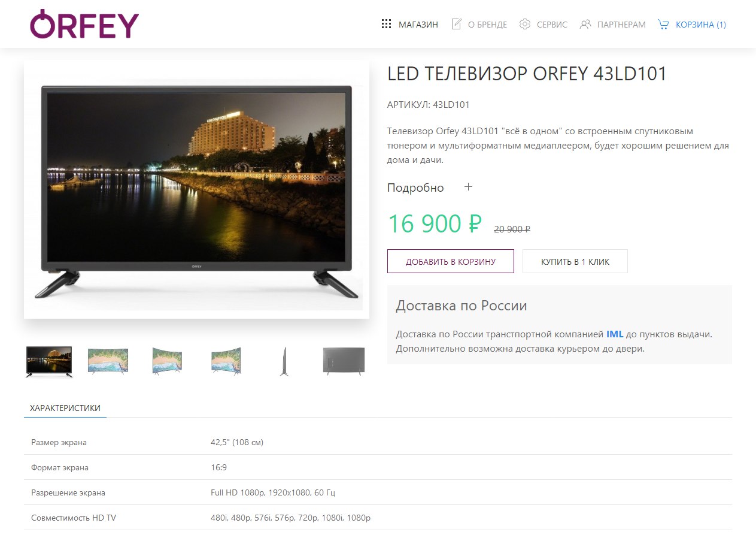Click the main TV product image
Image resolution: width=756 pixels, height=538 pixels.
[x=196, y=189]
